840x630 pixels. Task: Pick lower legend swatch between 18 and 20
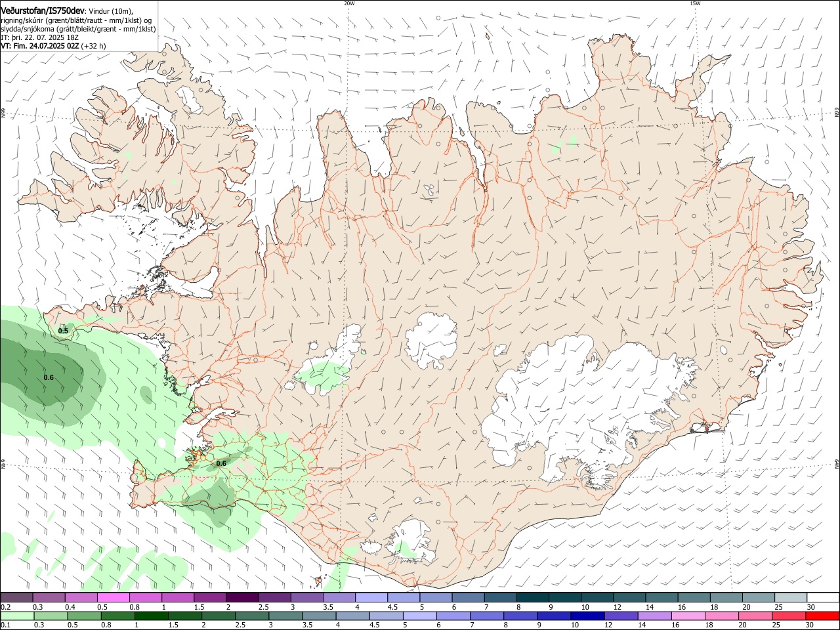point(721,616)
